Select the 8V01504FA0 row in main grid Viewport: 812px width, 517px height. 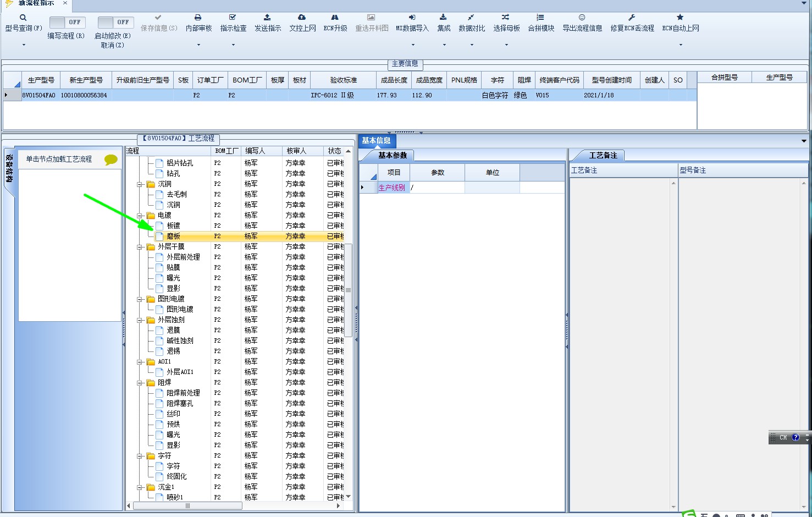click(350, 95)
